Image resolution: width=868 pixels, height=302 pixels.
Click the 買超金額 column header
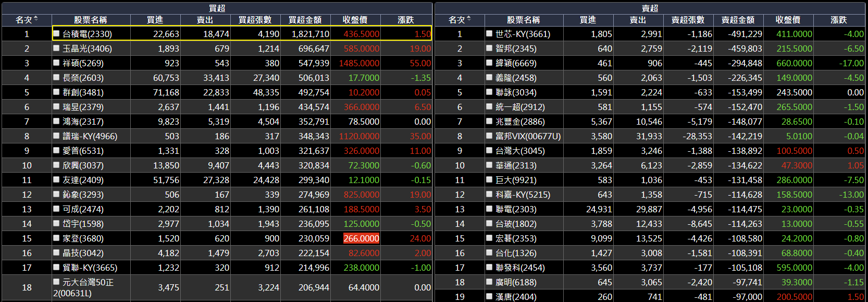pyautogui.click(x=305, y=20)
